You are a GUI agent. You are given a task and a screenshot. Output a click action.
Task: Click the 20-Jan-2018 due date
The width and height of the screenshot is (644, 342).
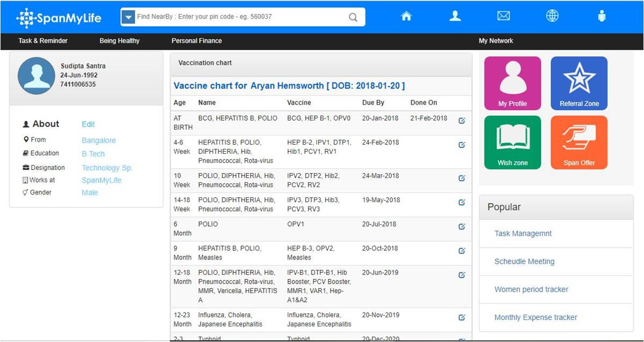pyautogui.click(x=380, y=118)
